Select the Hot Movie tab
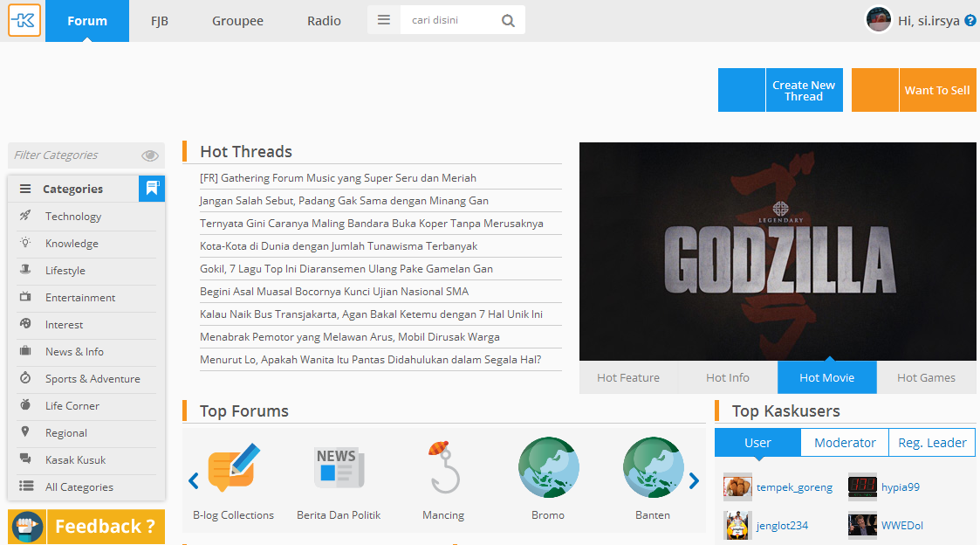The image size is (980, 545). click(x=827, y=377)
